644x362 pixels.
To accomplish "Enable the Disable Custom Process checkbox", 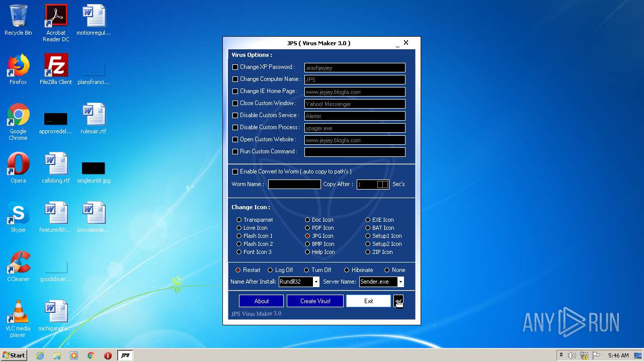I will (235, 127).
